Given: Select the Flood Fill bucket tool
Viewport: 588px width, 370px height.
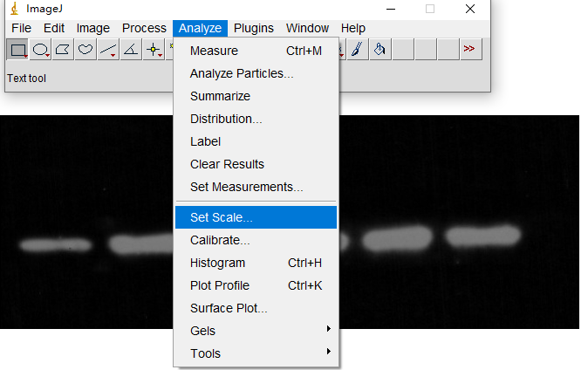Looking at the screenshot, I should pos(379,51).
